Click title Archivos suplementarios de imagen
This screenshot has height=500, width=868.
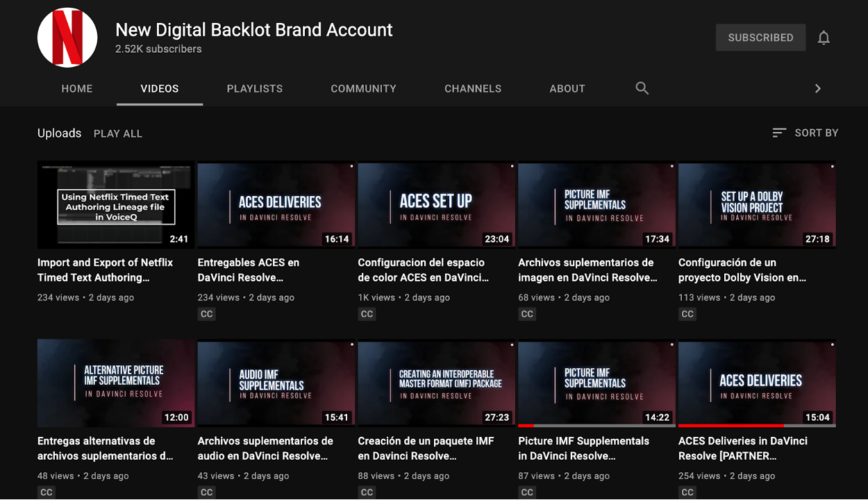pos(588,270)
